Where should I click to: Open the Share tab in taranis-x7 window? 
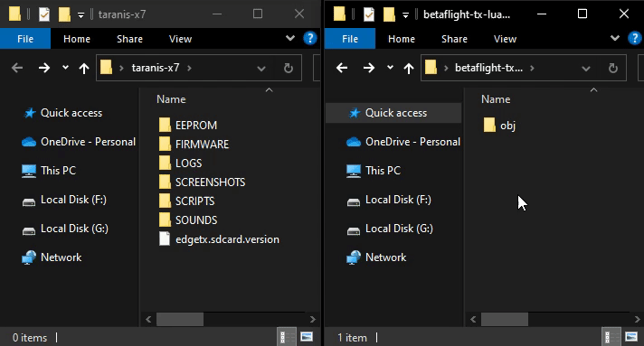click(129, 39)
